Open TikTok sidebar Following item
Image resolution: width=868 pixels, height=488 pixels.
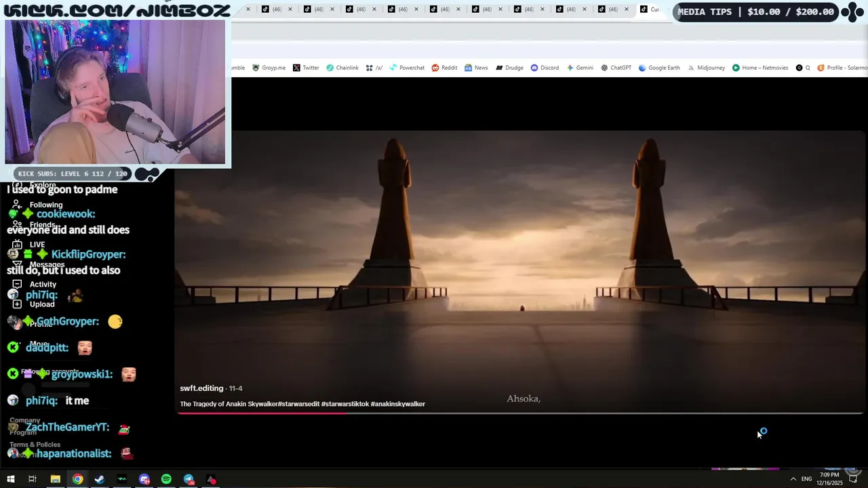tap(38, 205)
